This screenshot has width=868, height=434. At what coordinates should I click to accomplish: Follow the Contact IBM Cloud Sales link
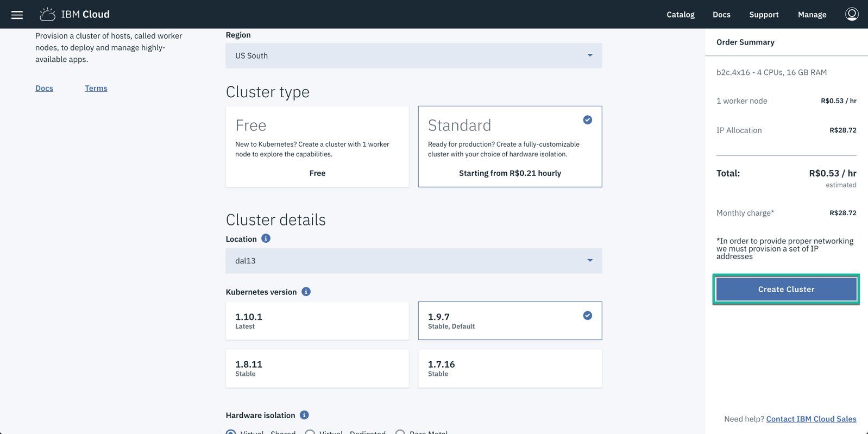pos(811,419)
